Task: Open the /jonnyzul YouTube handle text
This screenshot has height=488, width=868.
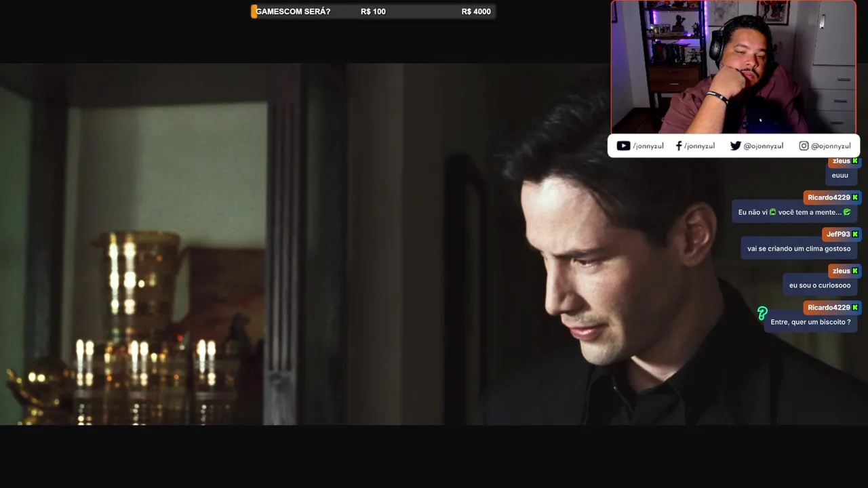Action: [648, 146]
